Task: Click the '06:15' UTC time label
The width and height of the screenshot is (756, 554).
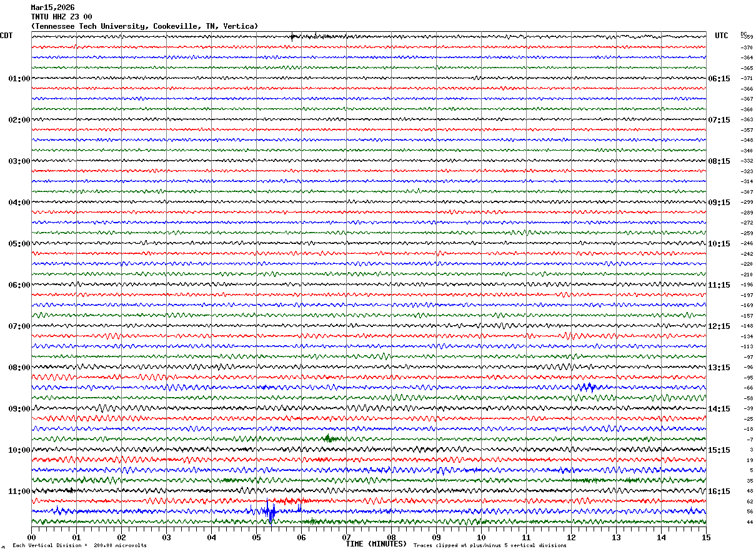Action: 719,79
